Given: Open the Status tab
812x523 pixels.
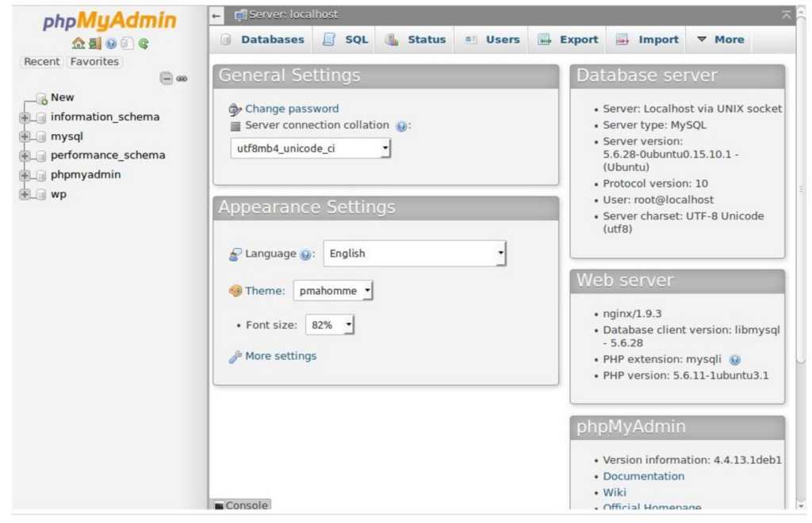Looking at the screenshot, I should (416, 40).
